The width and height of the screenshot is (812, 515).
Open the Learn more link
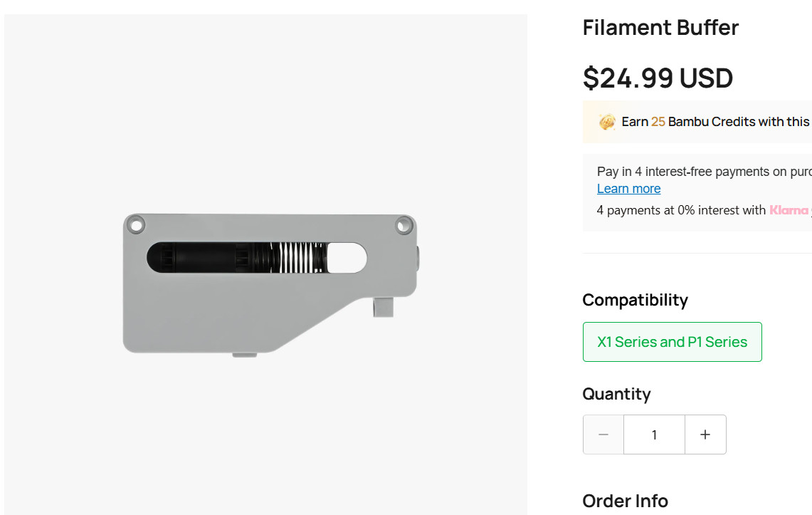(x=628, y=189)
